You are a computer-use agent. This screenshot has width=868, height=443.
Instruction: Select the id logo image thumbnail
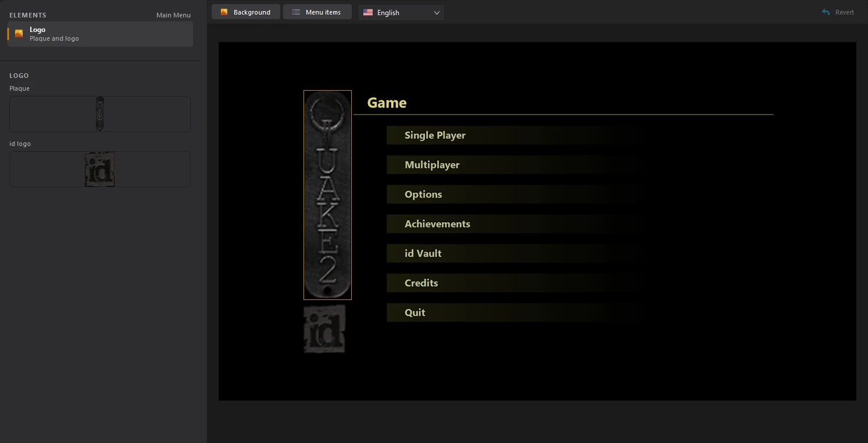pyautogui.click(x=100, y=169)
